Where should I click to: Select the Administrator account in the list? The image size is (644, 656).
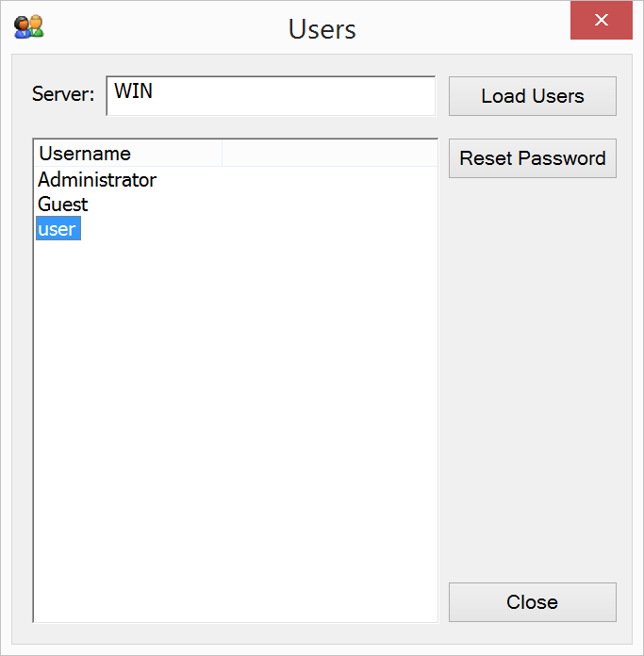[x=97, y=180]
